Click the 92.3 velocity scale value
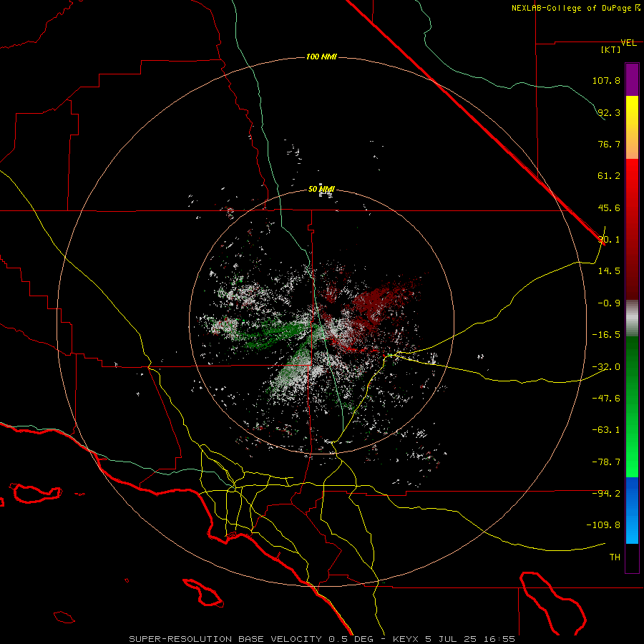The width and height of the screenshot is (644, 644). point(609,112)
